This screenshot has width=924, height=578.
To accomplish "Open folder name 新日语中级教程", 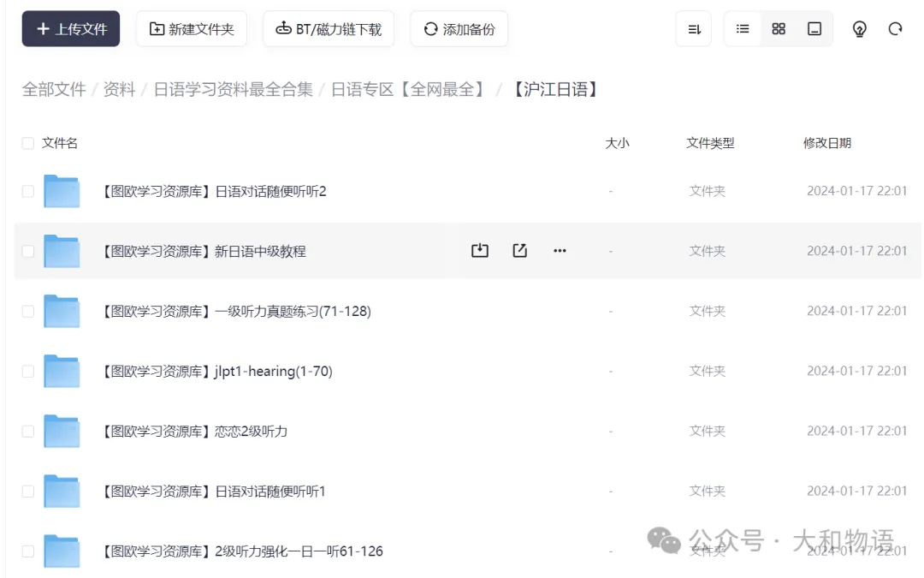I will point(204,251).
